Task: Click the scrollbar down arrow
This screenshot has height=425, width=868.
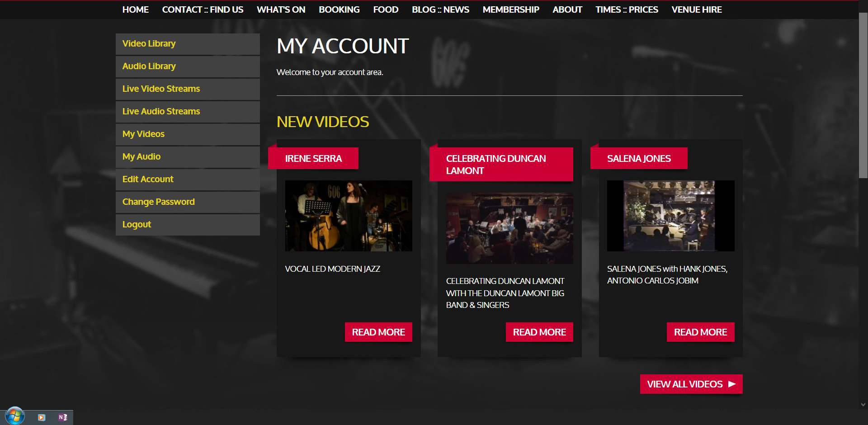Action: click(x=863, y=405)
